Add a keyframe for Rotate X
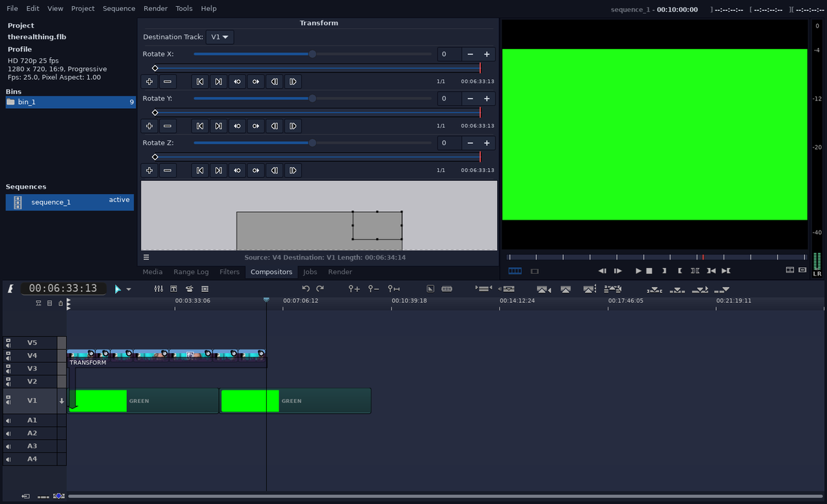Screen dimensions: 827x504 coord(150,82)
